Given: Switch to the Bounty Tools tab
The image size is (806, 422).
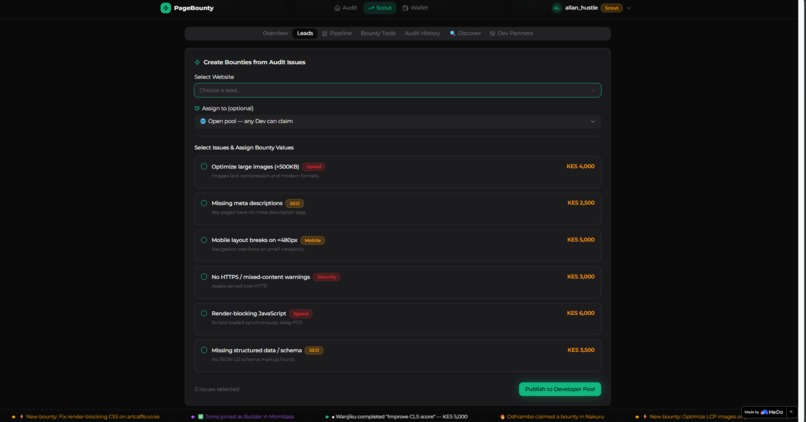Looking at the screenshot, I should (x=378, y=33).
